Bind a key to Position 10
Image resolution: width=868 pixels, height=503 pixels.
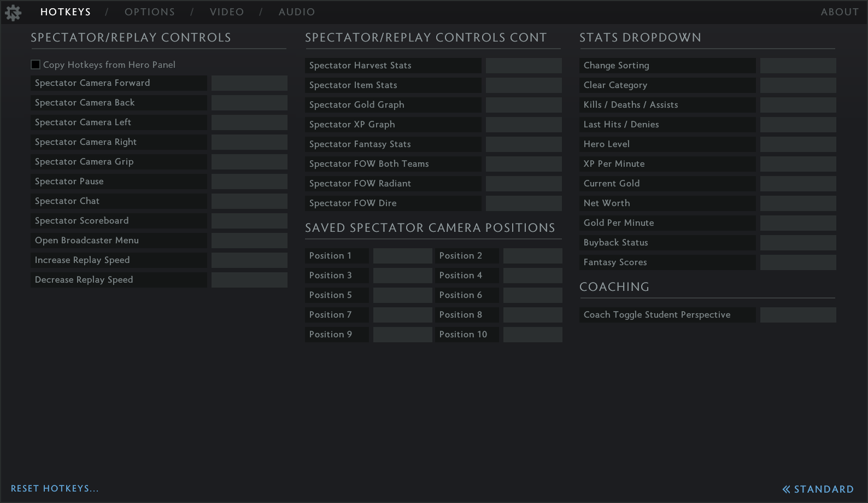click(532, 335)
